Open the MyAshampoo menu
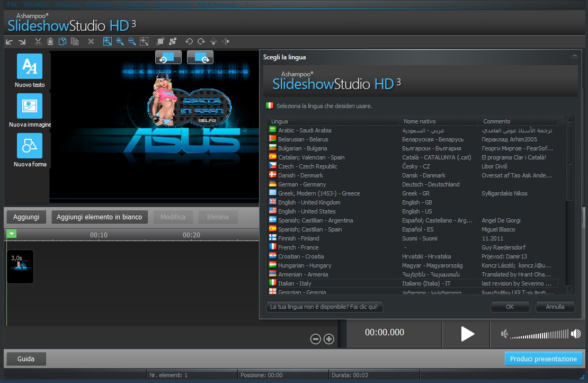This screenshot has height=383, width=588. [218, 4]
